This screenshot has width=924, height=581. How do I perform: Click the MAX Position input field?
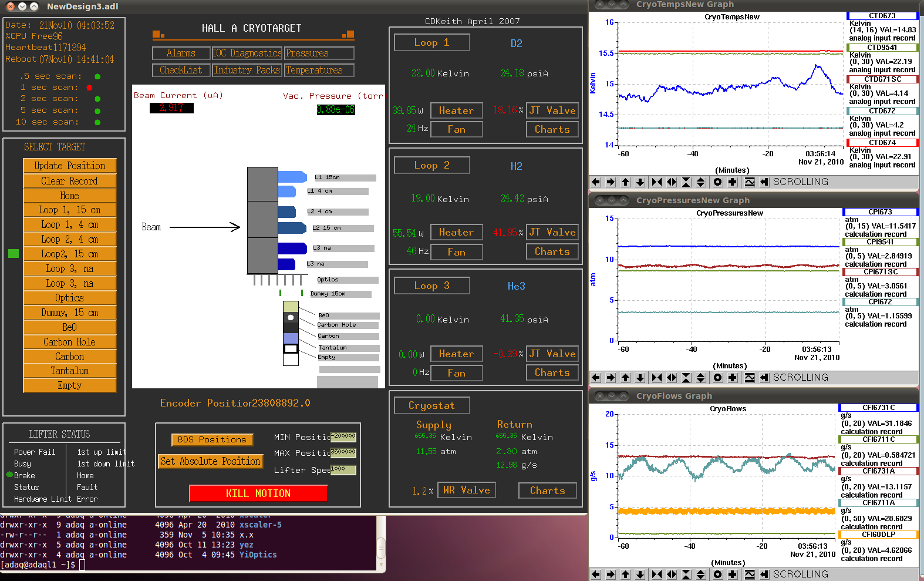[343, 453]
